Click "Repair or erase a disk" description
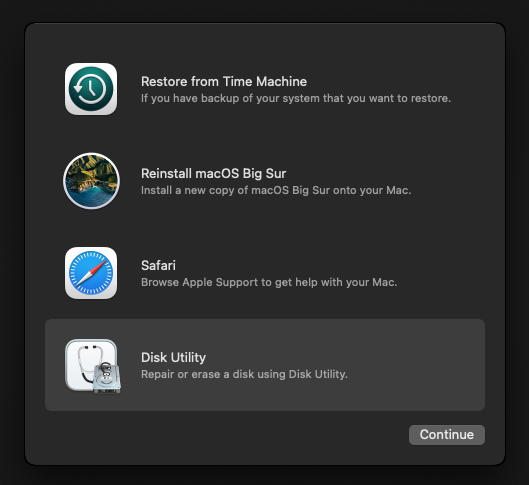Viewport: 529px width, 485px height. coord(244,374)
